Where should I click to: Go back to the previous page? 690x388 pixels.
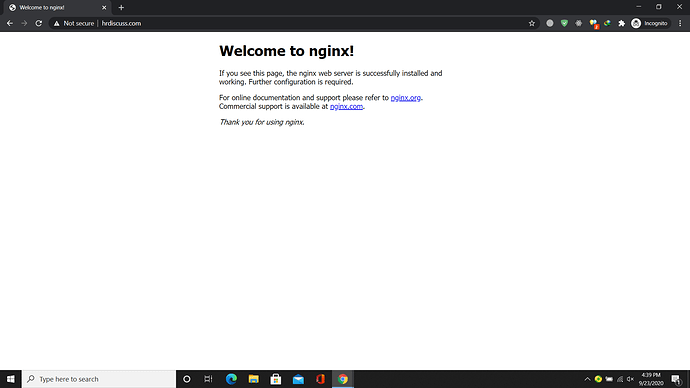[x=10, y=23]
